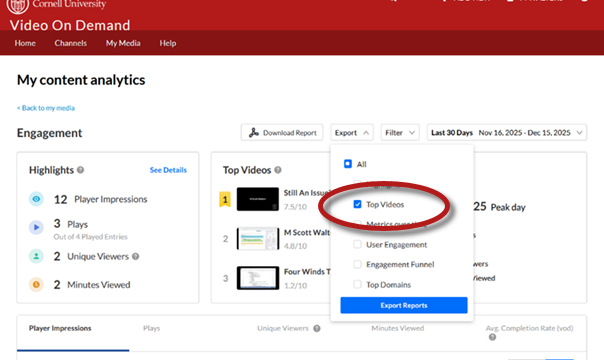
Task: Collapse the Export dropdown
Action: point(352,132)
